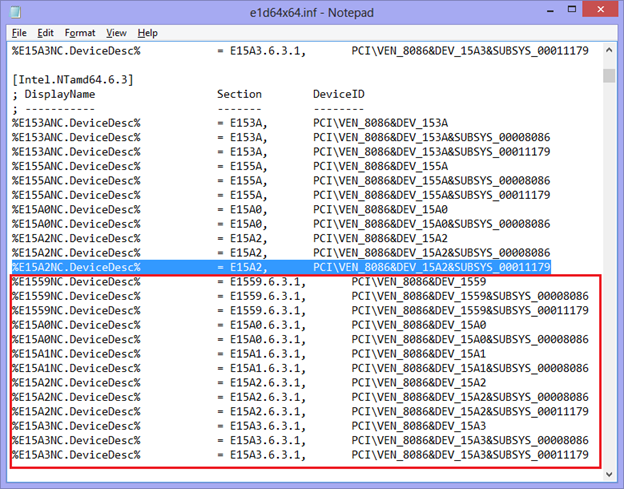Screen dimensions: 624x489
Task: Click the DeviceID column header text
Action: (338, 93)
